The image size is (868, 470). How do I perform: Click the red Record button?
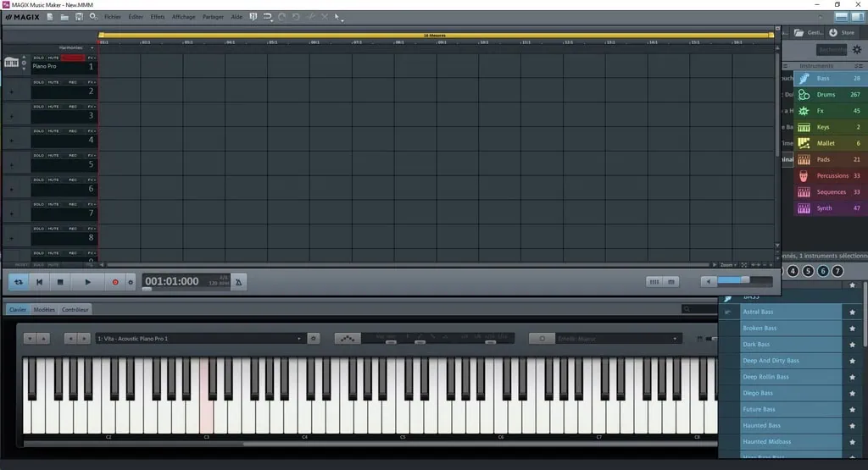115,282
